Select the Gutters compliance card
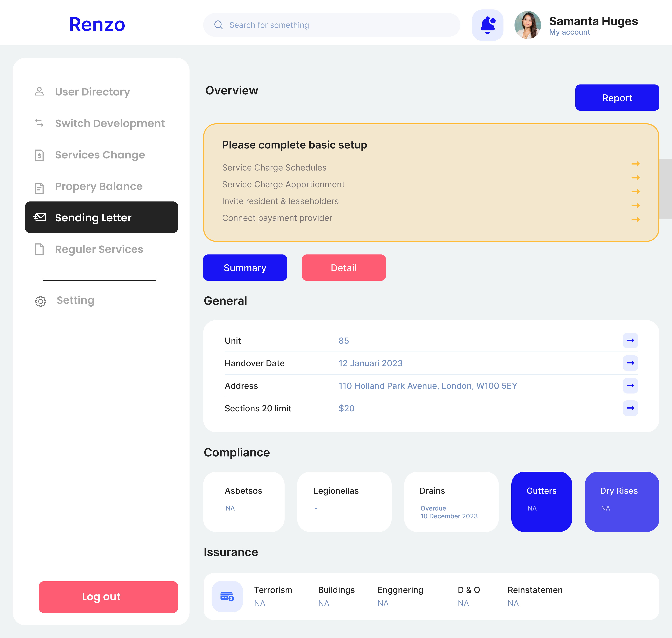This screenshot has width=672, height=638. 541,501
